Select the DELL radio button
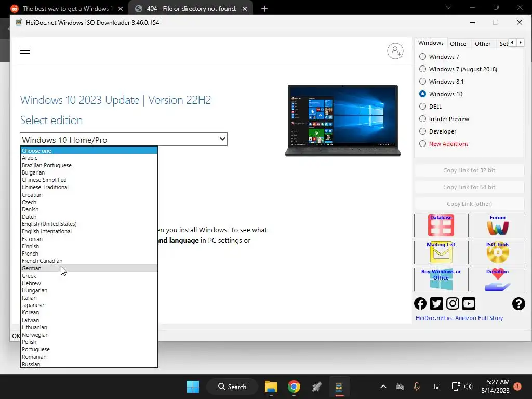This screenshot has width=532, height=399. 422,106
